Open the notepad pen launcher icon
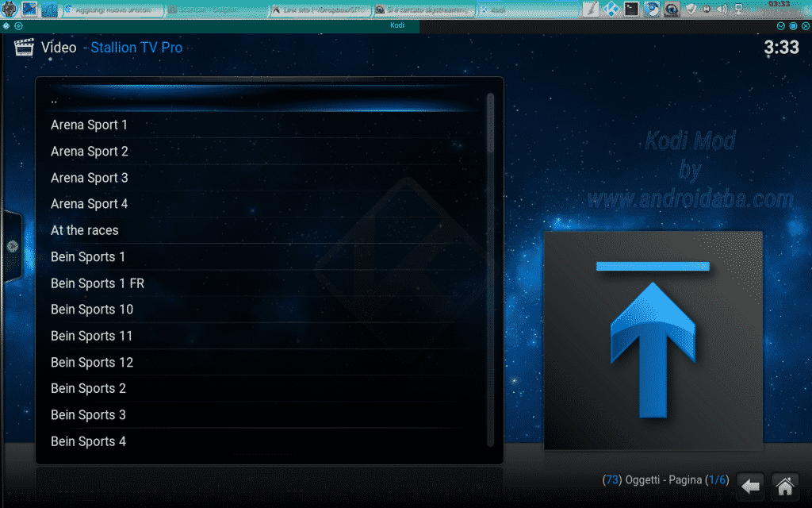This screenshot has height=508, width=812. tap(591, 9)
